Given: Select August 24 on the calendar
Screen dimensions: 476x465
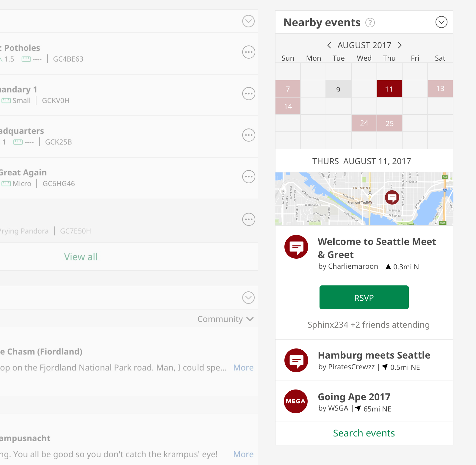Looking at the screenshot, I should 364,123.
